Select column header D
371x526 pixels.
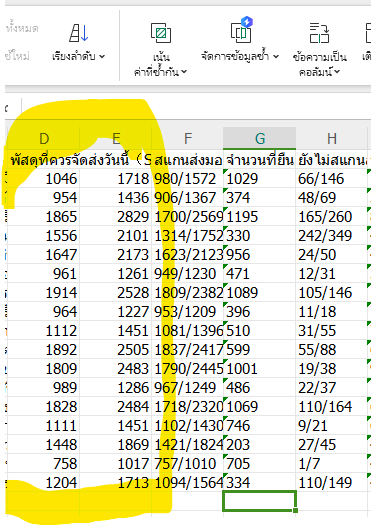point(44,139)
